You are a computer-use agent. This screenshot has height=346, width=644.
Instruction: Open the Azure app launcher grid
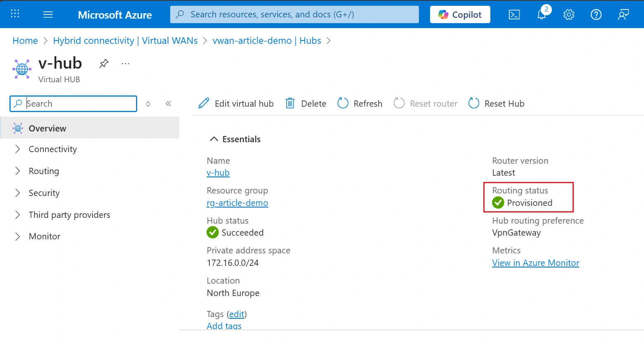tap(15, 14)
